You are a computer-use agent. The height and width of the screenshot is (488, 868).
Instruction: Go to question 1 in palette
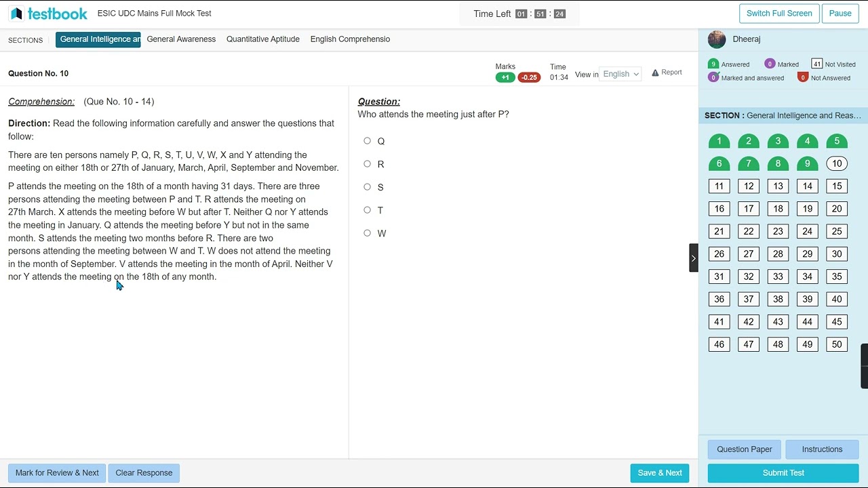tap(719, 141)
